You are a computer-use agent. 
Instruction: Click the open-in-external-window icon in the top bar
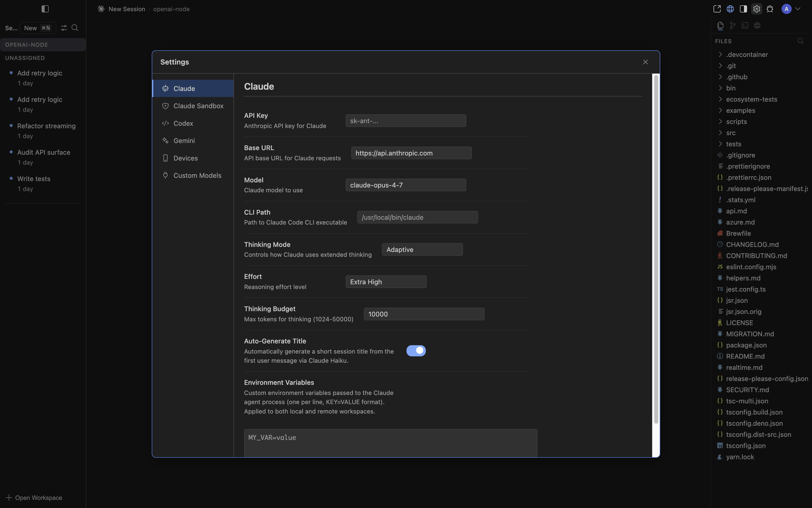click(717, 9)
